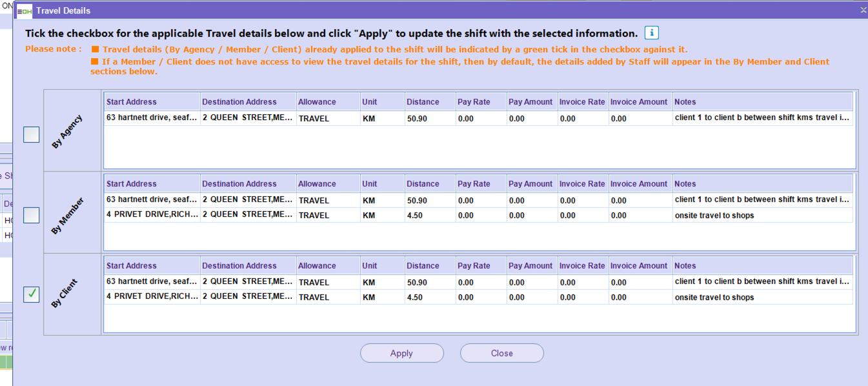The width and height of the screenshot is (868, 386).
Task: Click the blue info icon beside instructions
Action: coord(651,33)
